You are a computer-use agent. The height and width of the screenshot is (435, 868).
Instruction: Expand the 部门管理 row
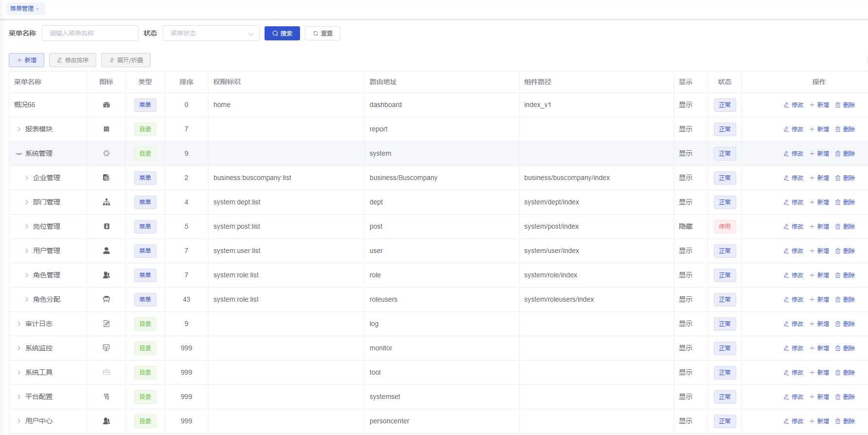[x=27, y=202]
